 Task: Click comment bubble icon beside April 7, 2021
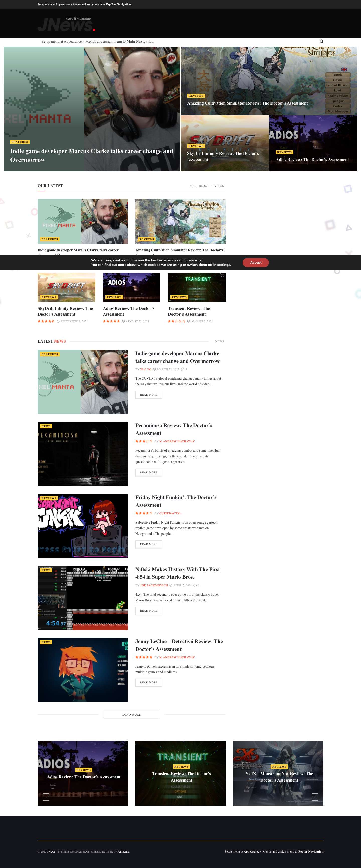click(195, 585)
